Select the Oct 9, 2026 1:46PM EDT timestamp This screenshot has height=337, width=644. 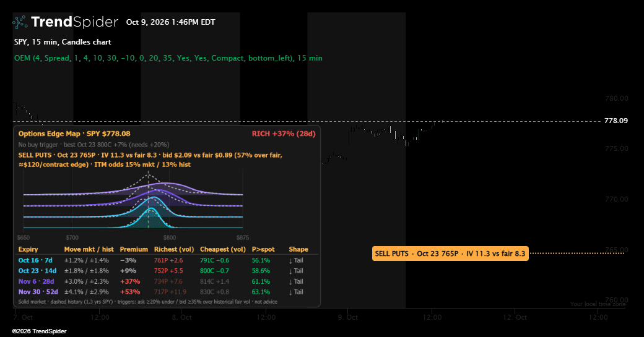point(170,22)
